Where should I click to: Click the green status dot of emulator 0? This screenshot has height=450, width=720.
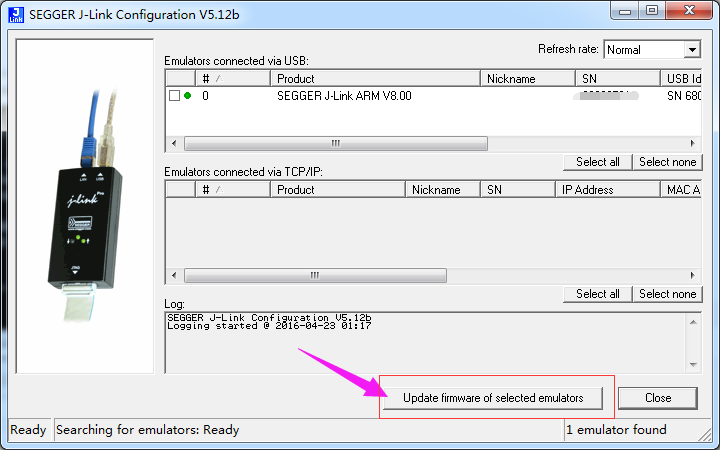tap(187, 96)
